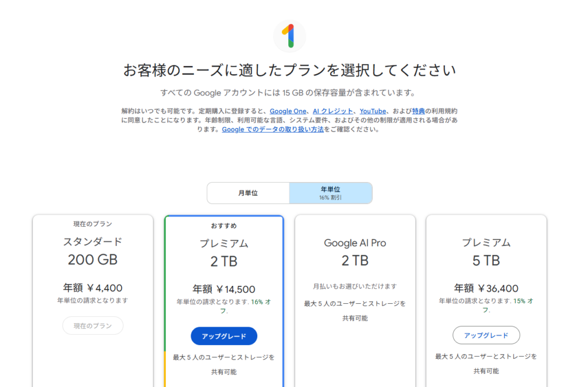Viewport: 588px width, 387px height.
Task: Click the 5 TB storage text
Action: (486, 260)
